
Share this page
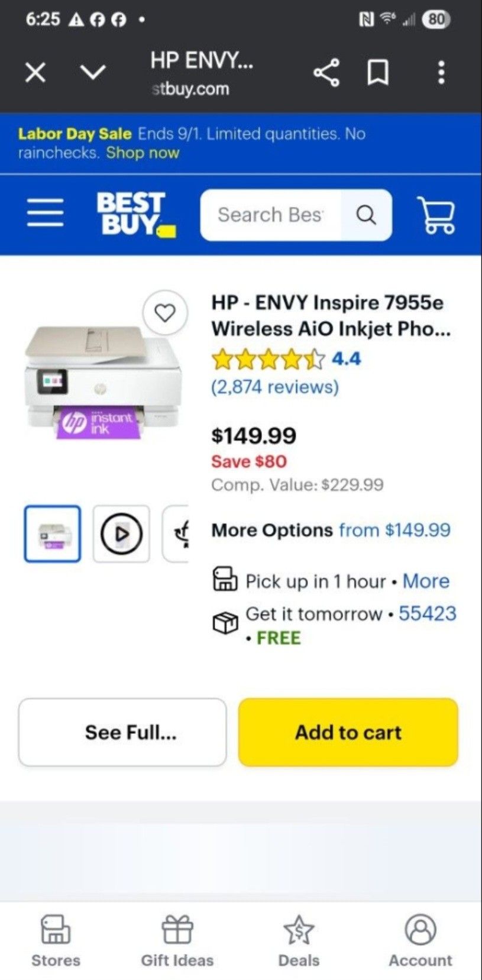[x=326, y=73]
